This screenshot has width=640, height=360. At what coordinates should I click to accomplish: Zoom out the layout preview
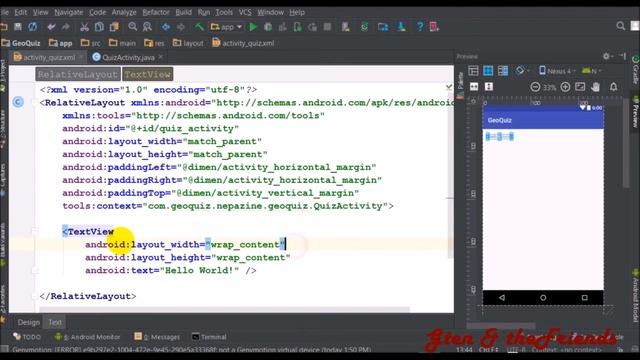[x=535, y=87]
